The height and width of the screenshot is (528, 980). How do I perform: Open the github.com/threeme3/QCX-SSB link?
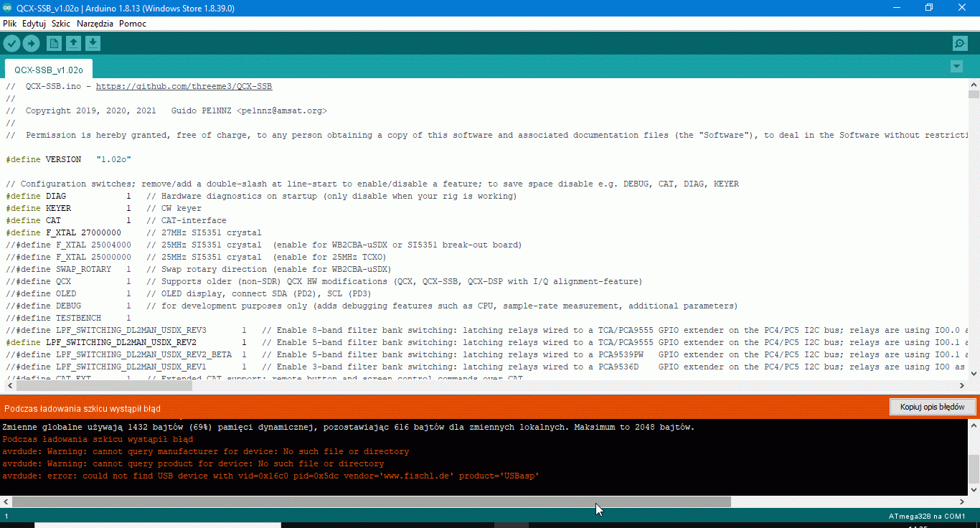[x=184, y=86]
